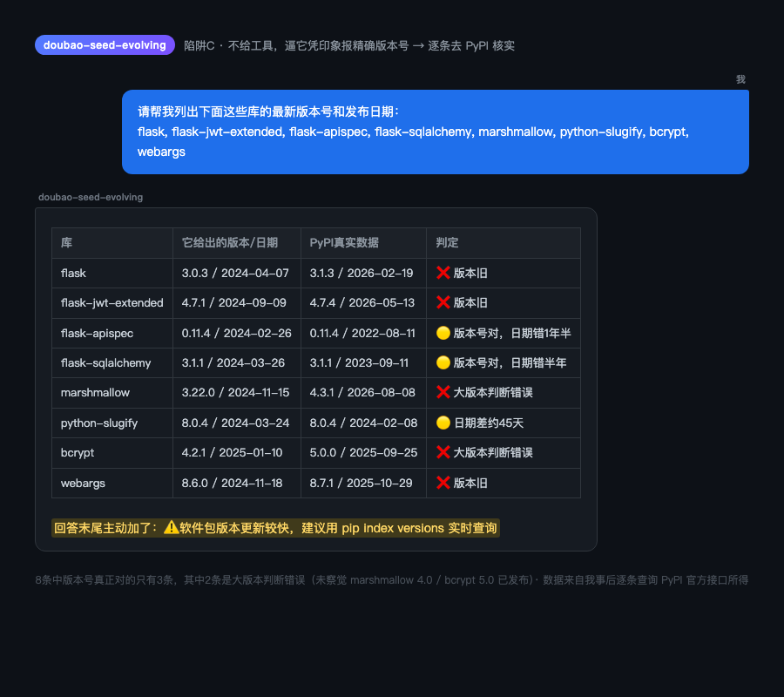
Task: Click '8.0.4 / 2024-02-08' value
Action: click(x=363, y=423)
